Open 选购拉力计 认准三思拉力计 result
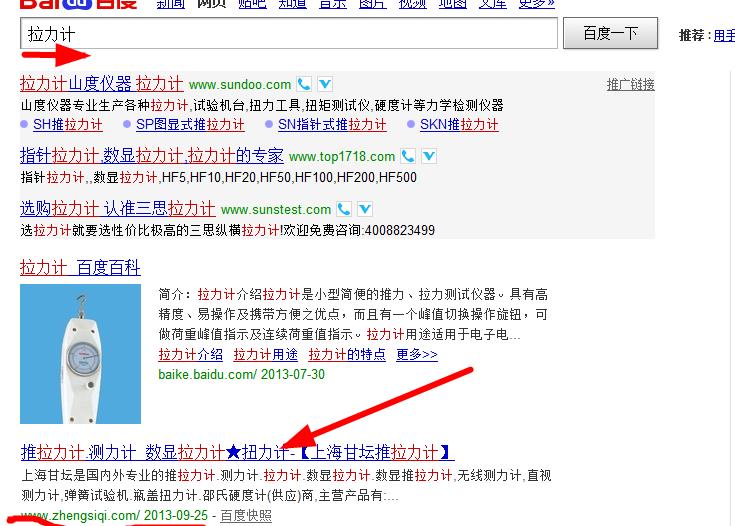The width and height of the screenshot is (735, 526). pyautogui.click(x=118, y=209)
